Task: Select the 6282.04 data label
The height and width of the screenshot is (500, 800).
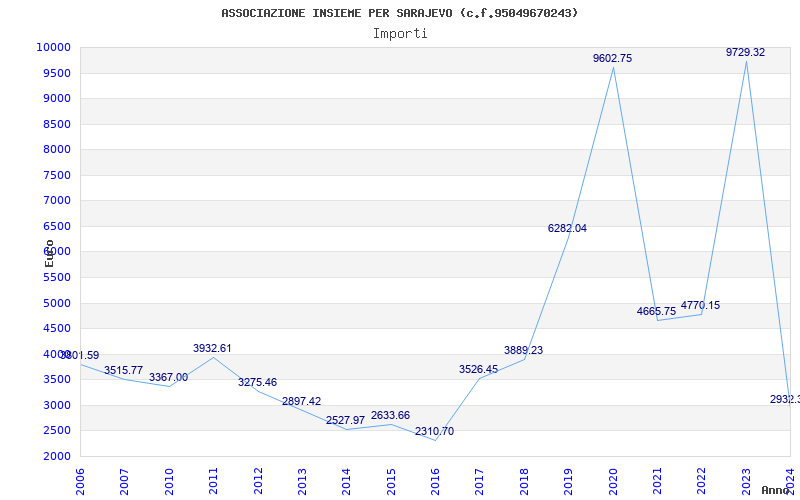Action: 567,229
